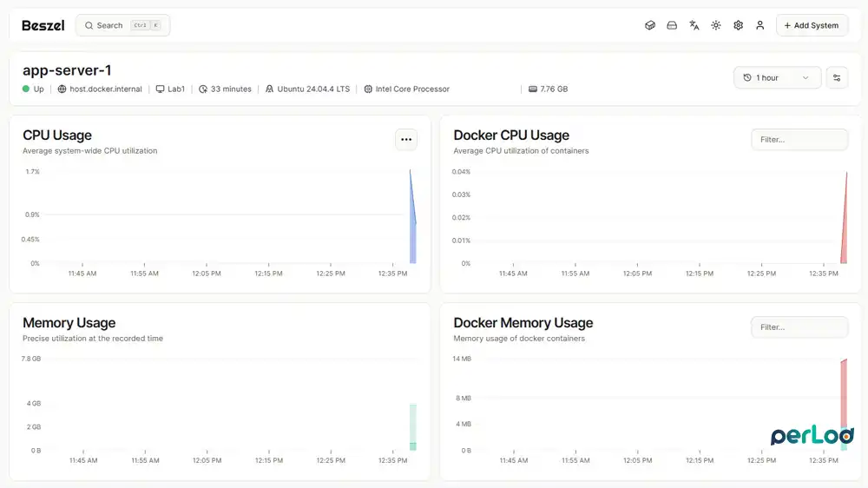
Task: Open the 1 hour time range dropdown
Action: click(777, 77)
